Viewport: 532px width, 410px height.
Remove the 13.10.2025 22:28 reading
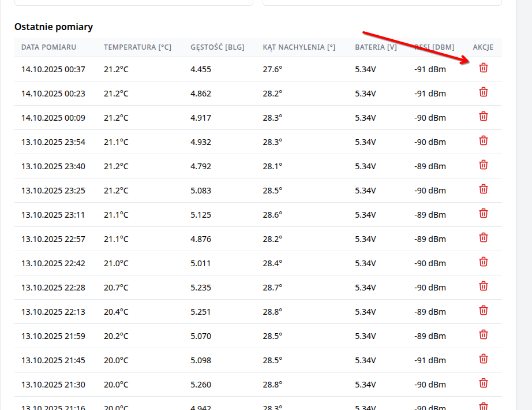point(484,286)
